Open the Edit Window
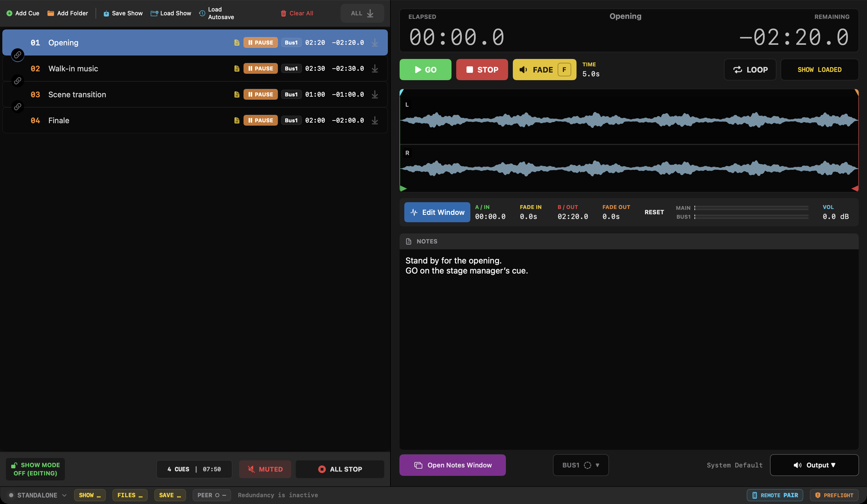 (x=437, y=212)
